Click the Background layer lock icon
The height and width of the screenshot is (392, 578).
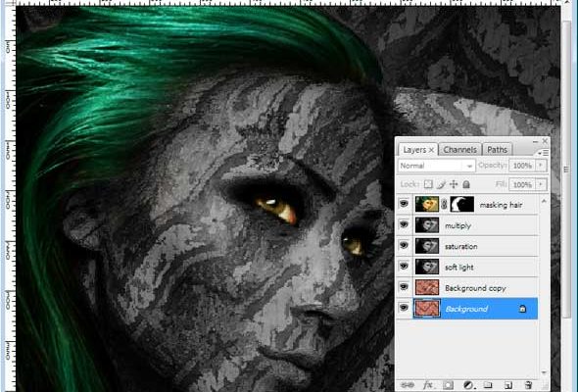coord(522,309)
